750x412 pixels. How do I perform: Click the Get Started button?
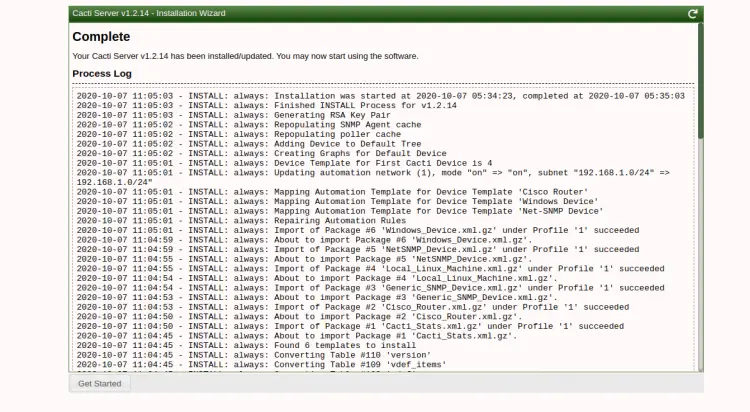[99, 383]
